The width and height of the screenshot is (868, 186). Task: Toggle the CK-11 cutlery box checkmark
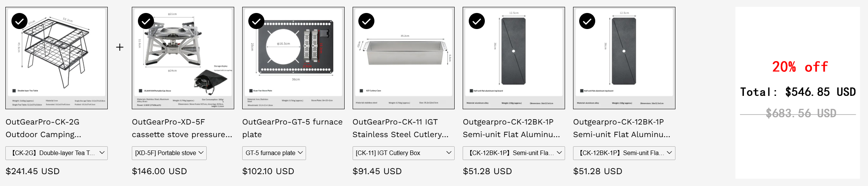pyautogui.click(x=366, y=21)
